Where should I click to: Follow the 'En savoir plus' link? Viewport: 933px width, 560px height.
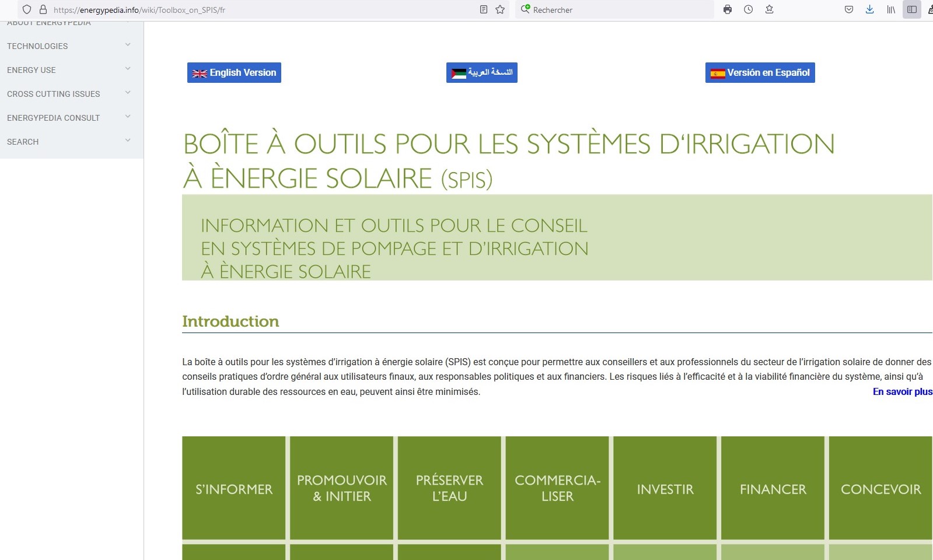[x=902, y=391]
